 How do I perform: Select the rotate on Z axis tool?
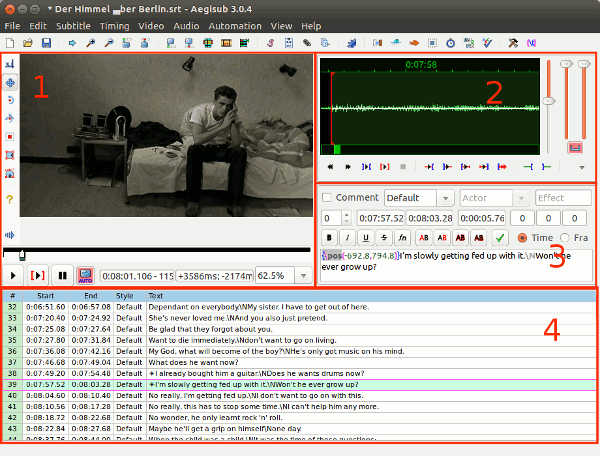pos(10,101)
